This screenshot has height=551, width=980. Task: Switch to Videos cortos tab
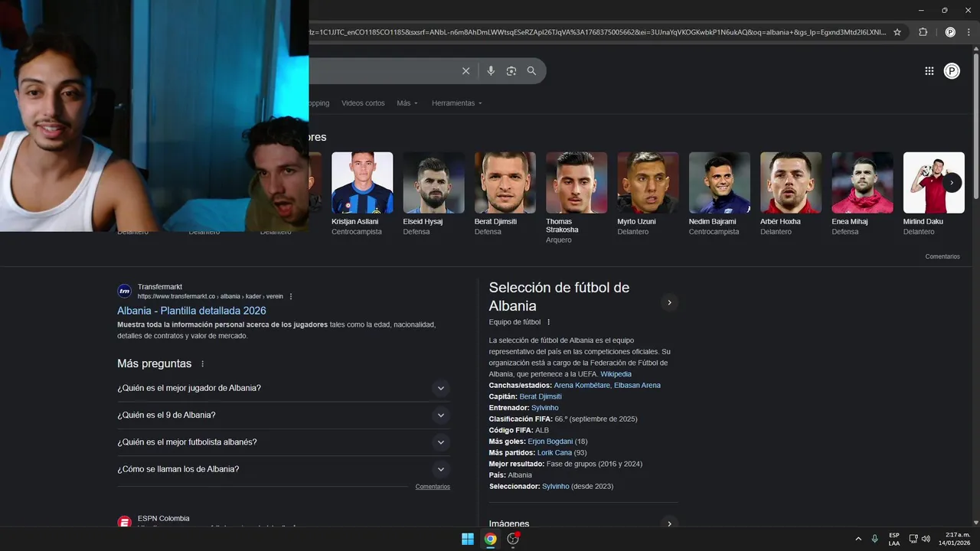click(x=363, y=103)
